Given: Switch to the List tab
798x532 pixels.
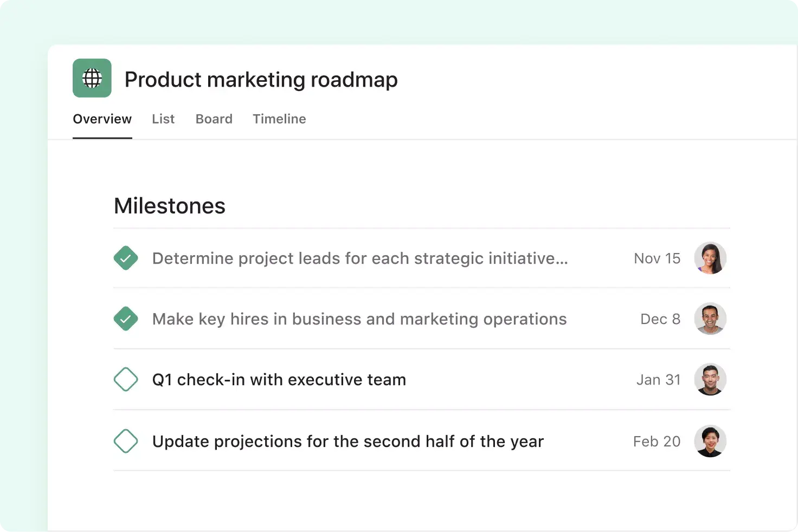Looking at the screenshot, I should (163, 119).
